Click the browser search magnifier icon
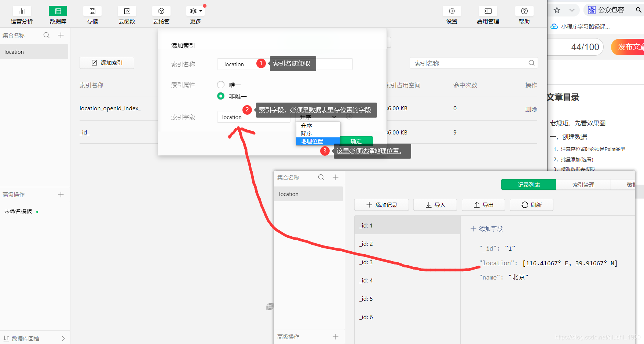This screenshot has height=344, width=644. 638,10
